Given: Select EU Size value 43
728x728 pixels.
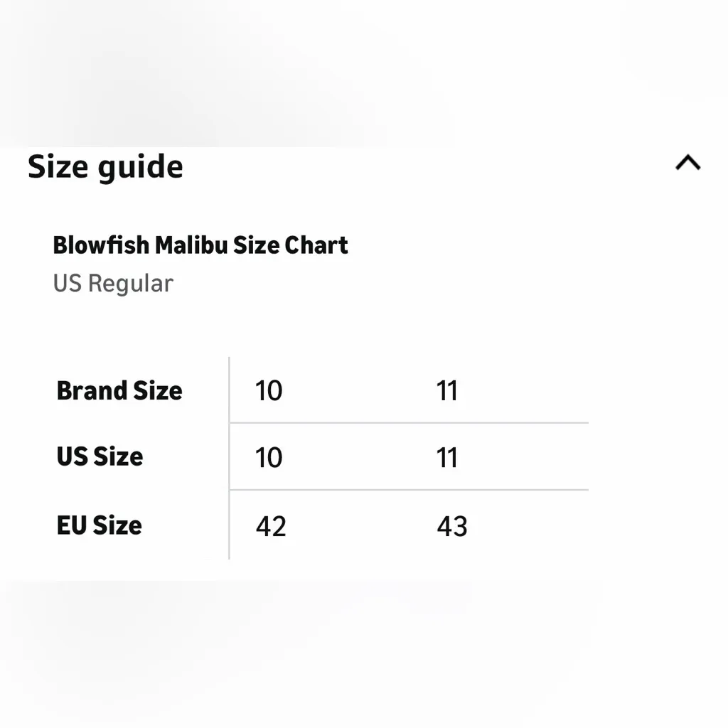Looking at the screenshot, I should (452, 526).
